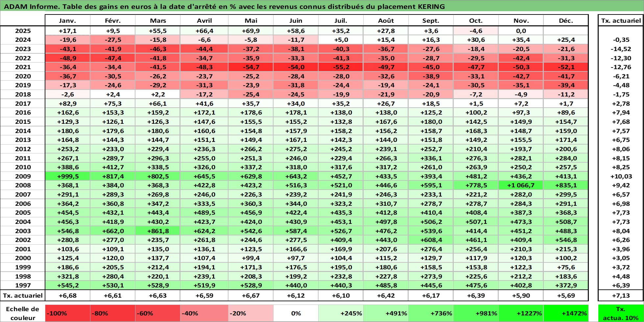Click the Mars column header
644x322 pixels.
point(157,20)
